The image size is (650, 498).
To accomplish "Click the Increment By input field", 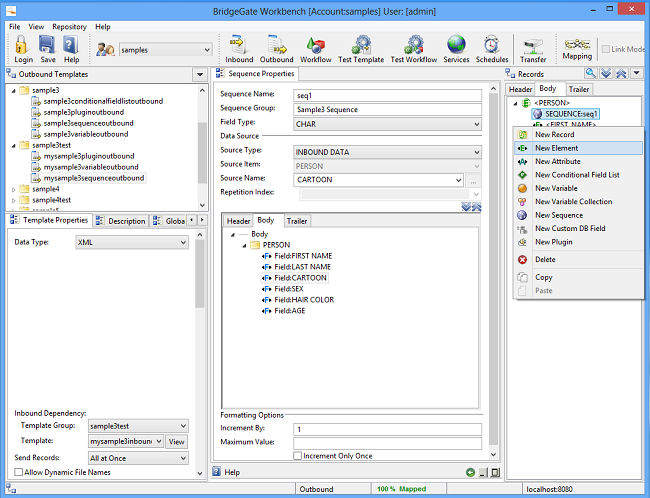I will coord(387,429).
